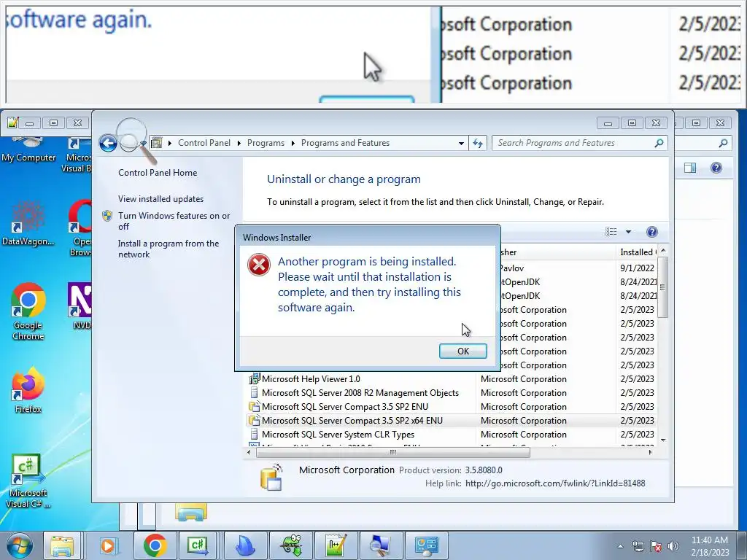Image resolution: width=747 pixels, height=560 pixels.
Task: Select Programs in the breadcrumb path
Action: point(266,143)
